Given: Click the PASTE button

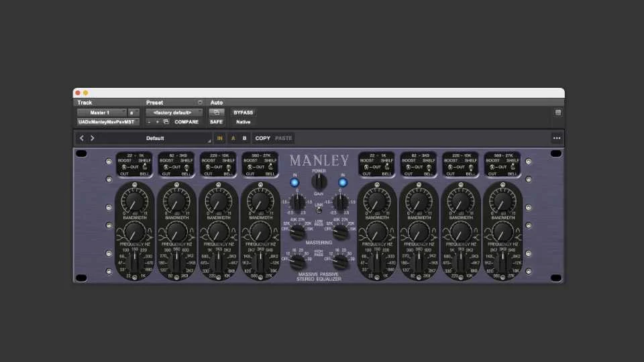Looking at the screenshot, I should [283, 138].
